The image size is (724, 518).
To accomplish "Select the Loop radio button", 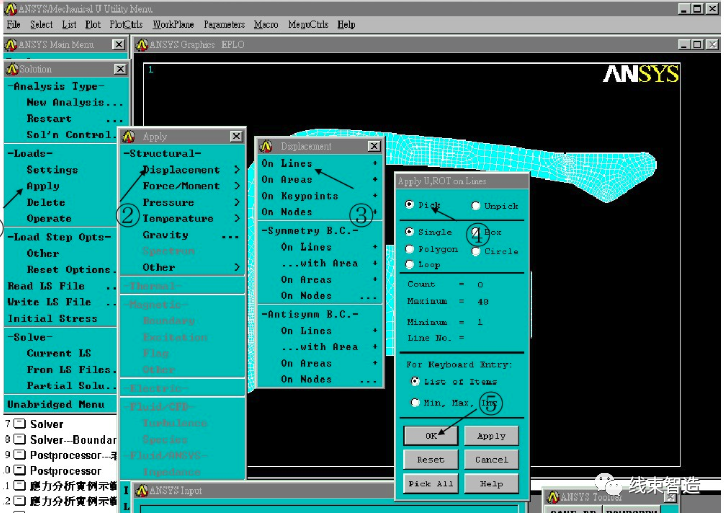I will [409, 264].
